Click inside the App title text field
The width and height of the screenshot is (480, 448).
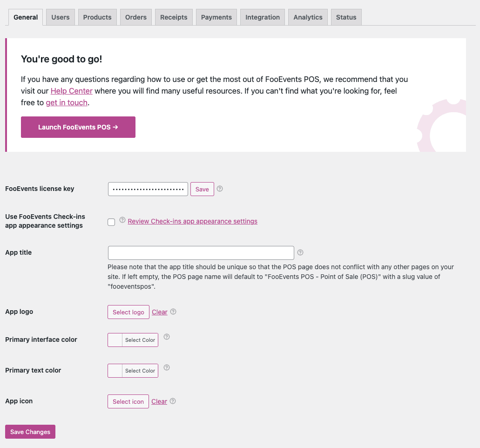pos(201,252)
